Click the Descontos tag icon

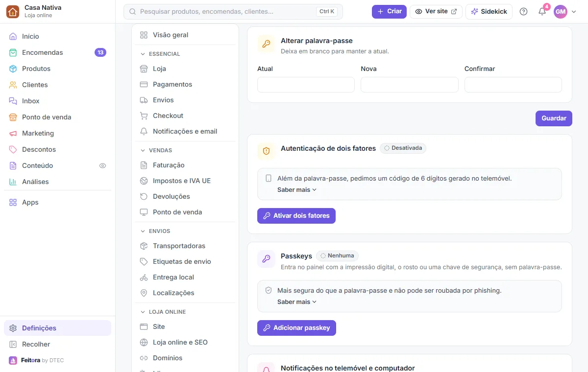click(x=13, y=149)
